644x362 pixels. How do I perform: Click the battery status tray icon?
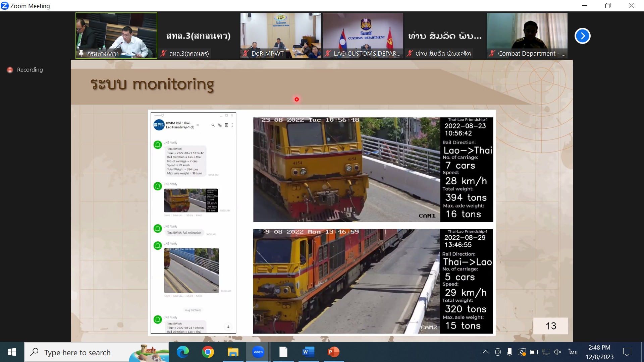534,352
